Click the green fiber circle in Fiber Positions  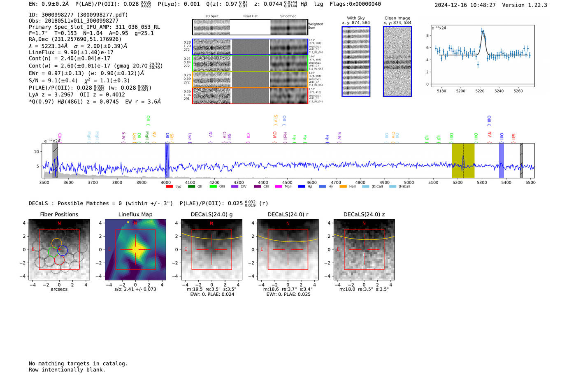53,252
